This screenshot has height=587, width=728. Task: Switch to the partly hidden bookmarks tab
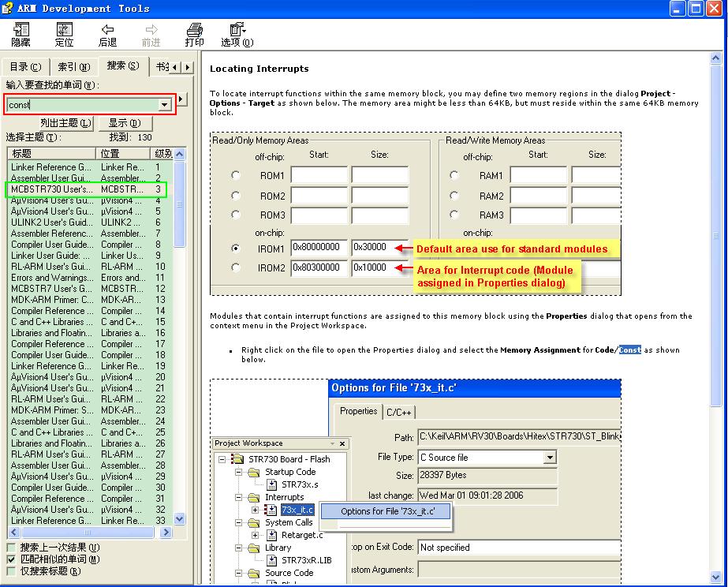point(160,67)
